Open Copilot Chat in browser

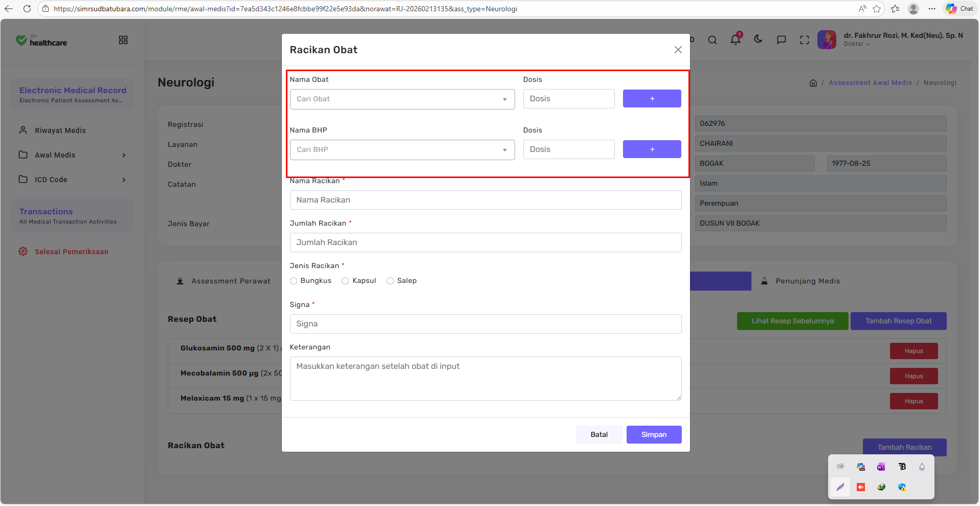960,9
